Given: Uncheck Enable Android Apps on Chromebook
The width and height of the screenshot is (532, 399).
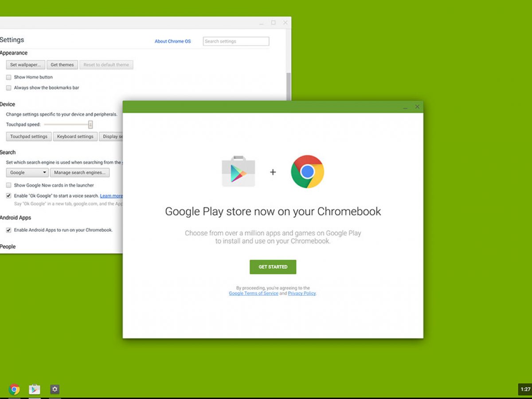Looking at the screenshot, I should pyautogui.click(x=9, y=230).
